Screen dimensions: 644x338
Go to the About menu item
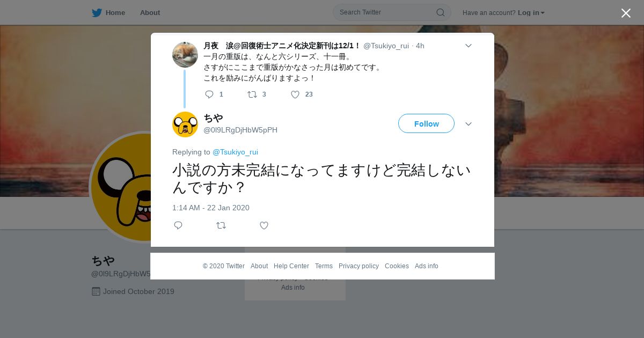[150, 12]
